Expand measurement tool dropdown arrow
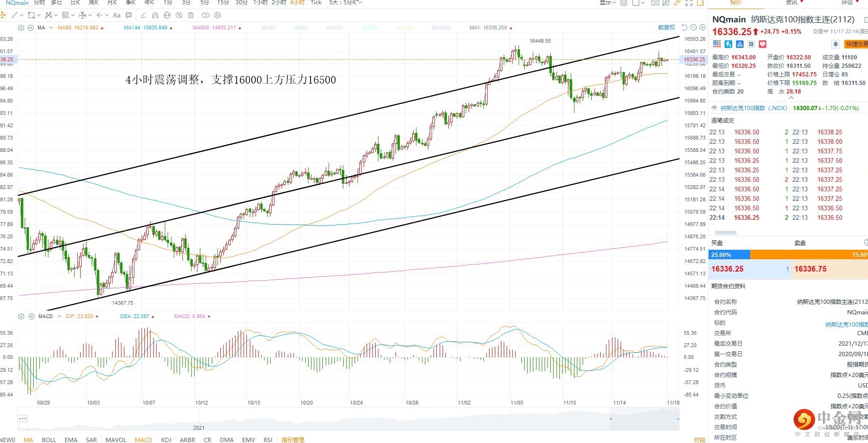The height and width of the screenshot is (443, 868). (x=90, y=15)
